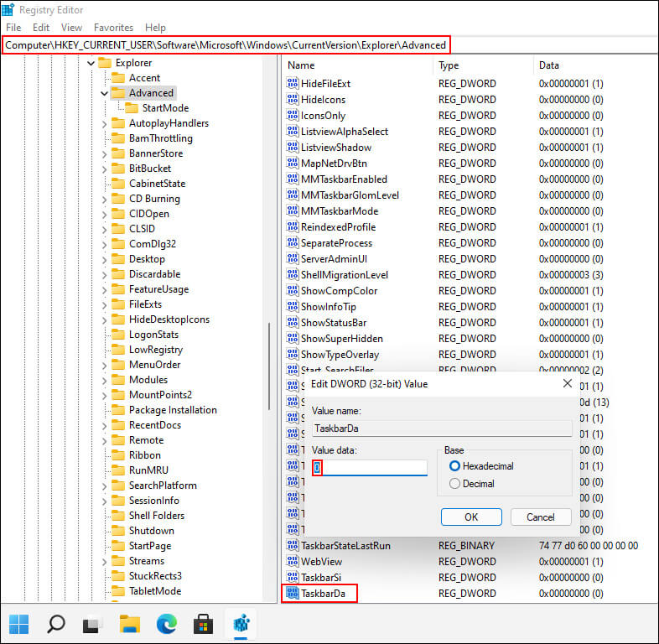659x644 pixels.
Task: Collapse the Advanced tree node
Action: (x=104, y=93)
